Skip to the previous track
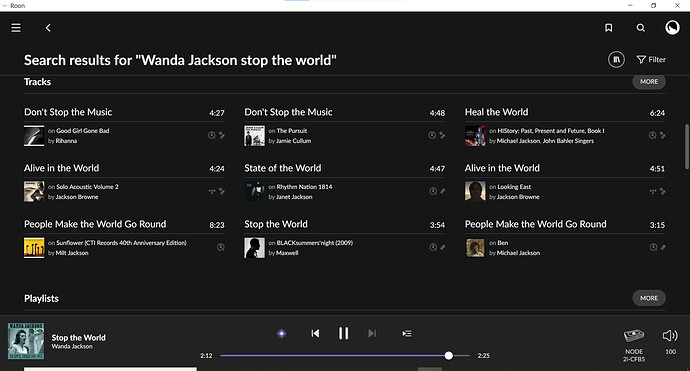690x371 pixels. pos(315,334)
